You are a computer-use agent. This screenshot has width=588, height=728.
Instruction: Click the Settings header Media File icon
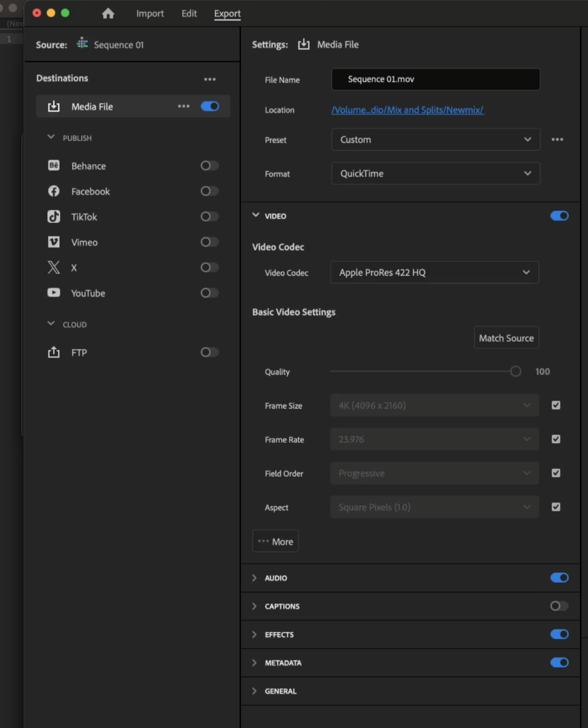(x=303, y=44)
